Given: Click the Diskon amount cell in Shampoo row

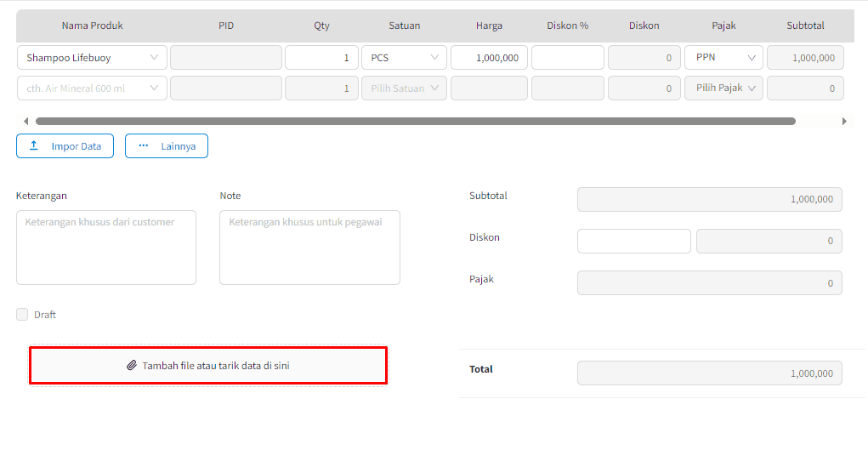Looking at the screenshot, I should click(644, 58).
